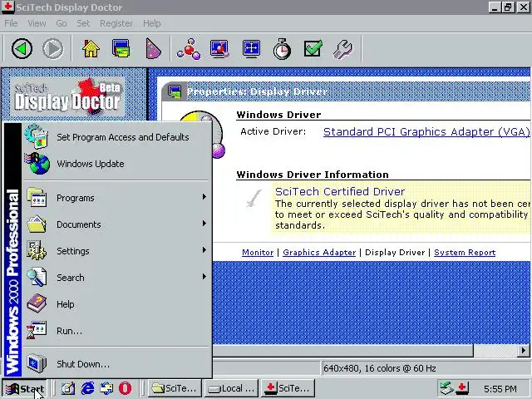The image size is (532, 399).
Task: Open Settings in the Start menu
Action: [116, 251]
